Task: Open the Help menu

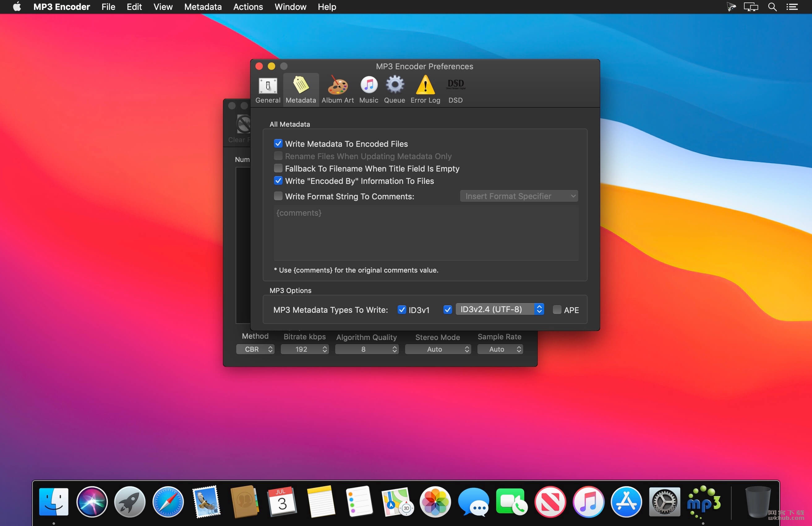Action: pyautogui.click(x=327, y=7)
